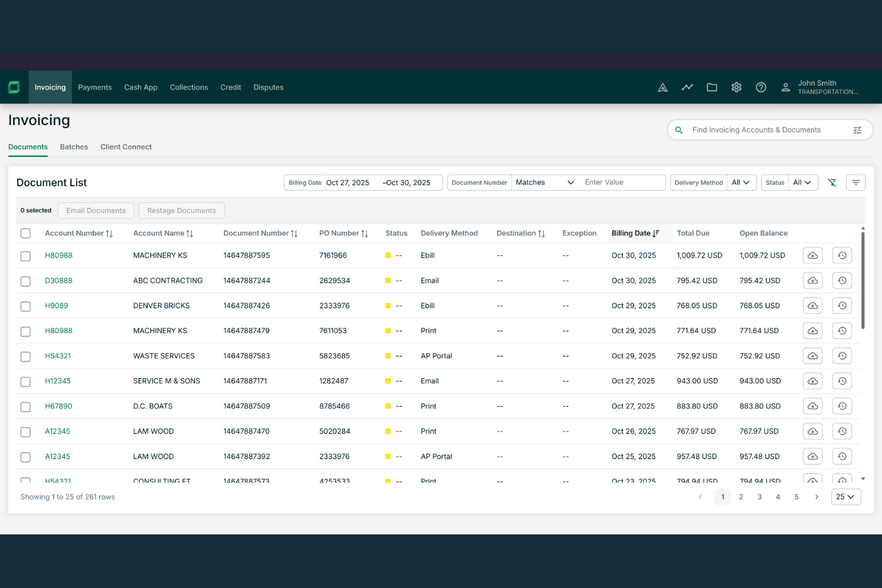Viewport: 882px width, 588px height.
Task: Download document 14647887583 cloud icon
Action: (813, 356)
